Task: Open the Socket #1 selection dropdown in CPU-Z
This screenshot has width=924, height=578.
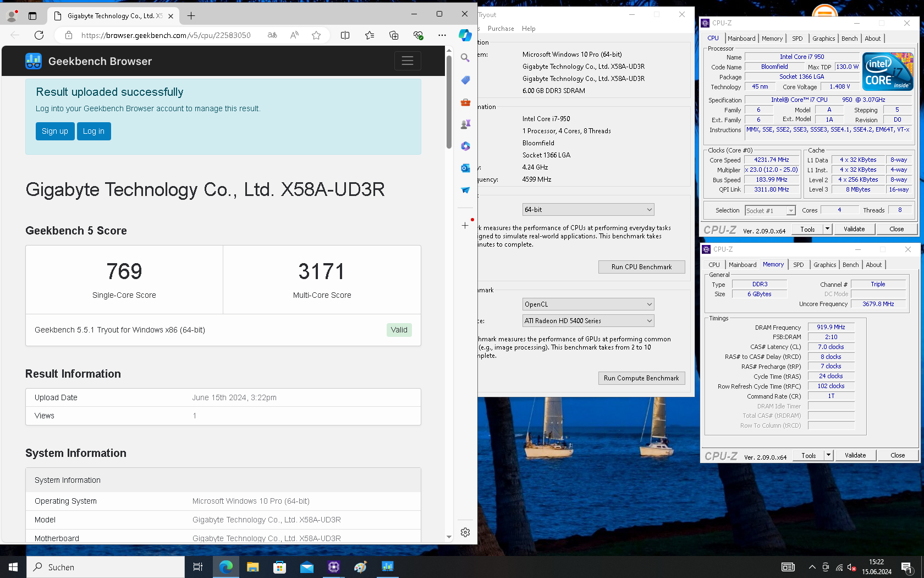Action: [x=770, y=210]
